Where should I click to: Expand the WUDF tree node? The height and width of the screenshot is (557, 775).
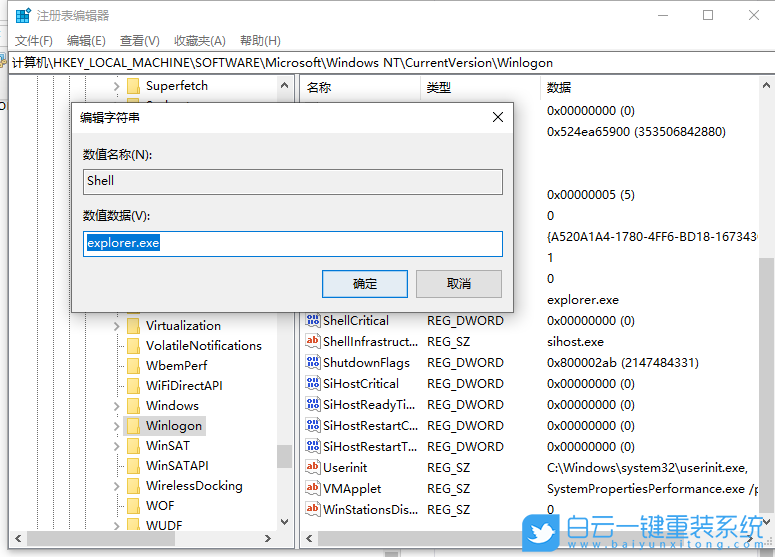coord(117,526)
